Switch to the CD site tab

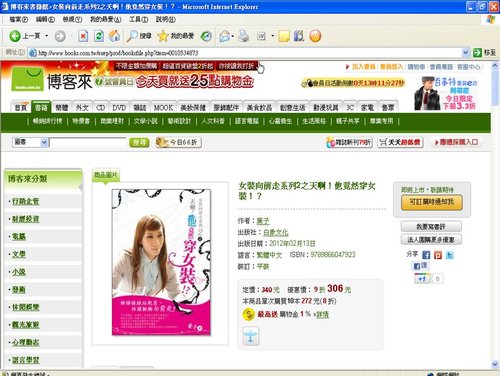[x=100, y=107]
